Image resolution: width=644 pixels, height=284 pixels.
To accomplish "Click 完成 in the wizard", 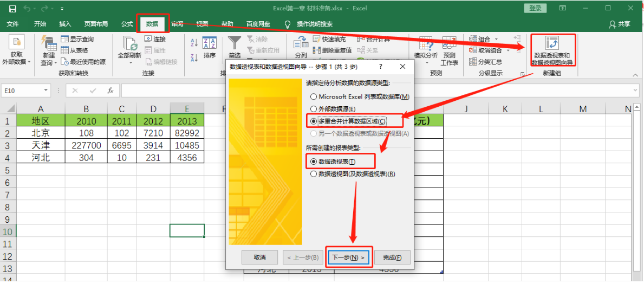I will pyautogui.click(x=392, y=257).
